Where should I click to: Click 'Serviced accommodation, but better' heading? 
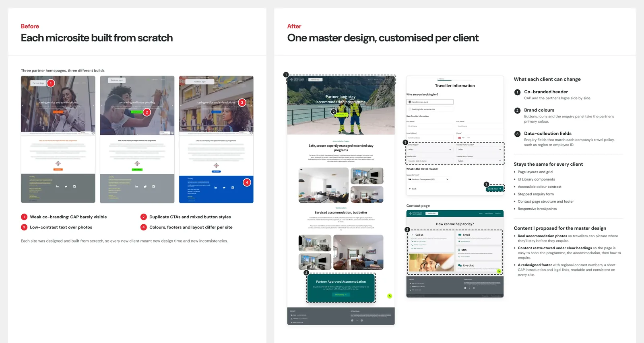point(341,212)
